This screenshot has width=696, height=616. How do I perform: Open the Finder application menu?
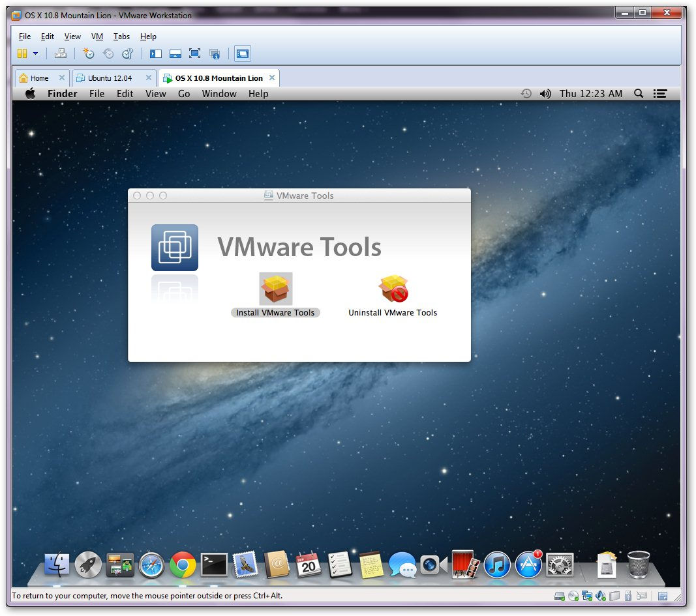(x=63, y=94)
